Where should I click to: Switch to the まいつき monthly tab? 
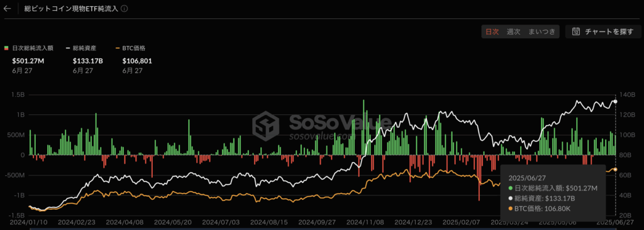click(541, 31)
